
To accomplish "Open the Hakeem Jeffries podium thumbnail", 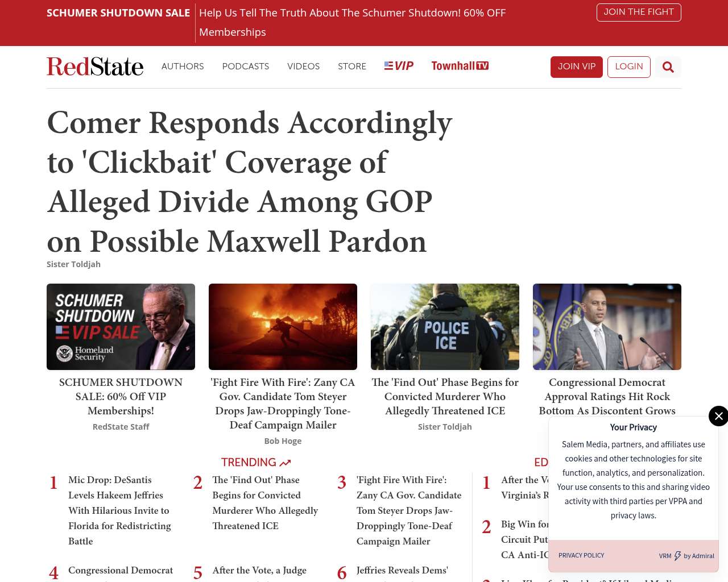I will coord(607,327).
